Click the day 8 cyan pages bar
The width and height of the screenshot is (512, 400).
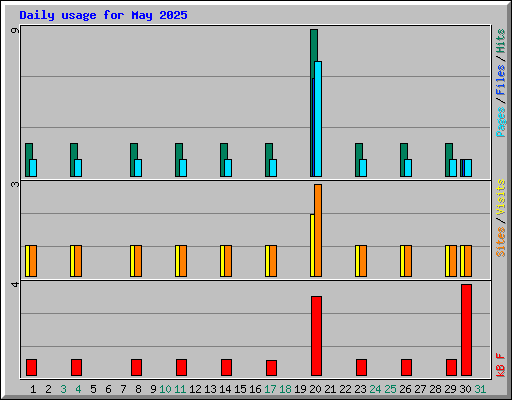(x=138, y=168)
